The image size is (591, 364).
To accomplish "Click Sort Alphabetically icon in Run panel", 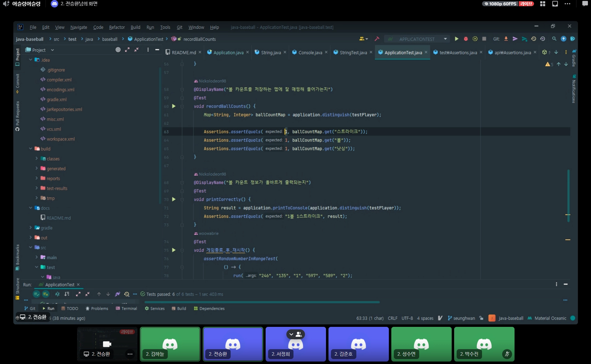I will click(x=57, y=294).
